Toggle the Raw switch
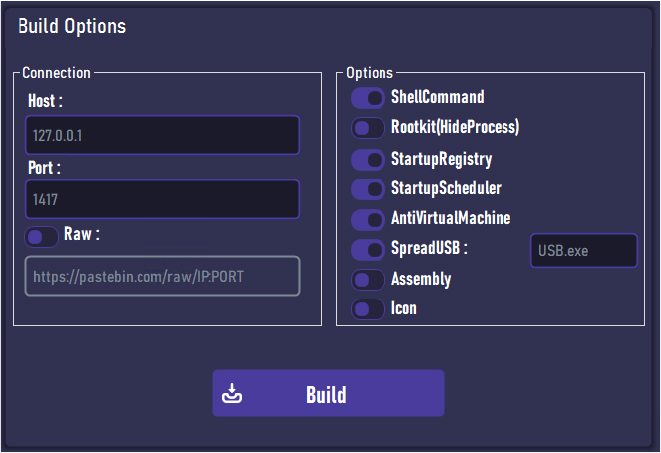The image size is (661, 453). coord(42,237)
